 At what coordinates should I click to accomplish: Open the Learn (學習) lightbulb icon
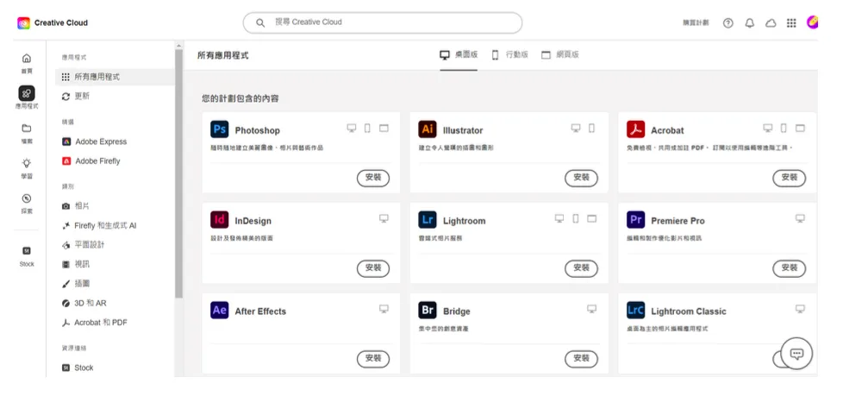click(x=27, y=163)
